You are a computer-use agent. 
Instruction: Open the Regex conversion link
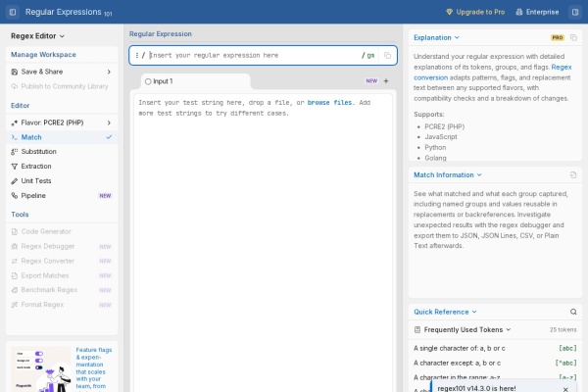coord(492,73)
